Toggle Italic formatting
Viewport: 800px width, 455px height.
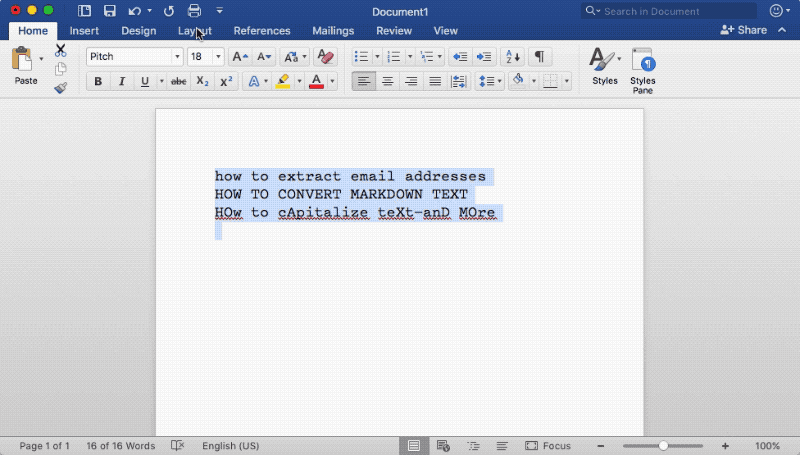point(121,81)
